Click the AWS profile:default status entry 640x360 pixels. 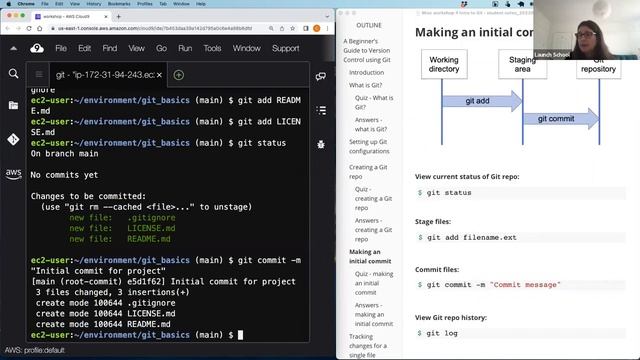point(35,350)
